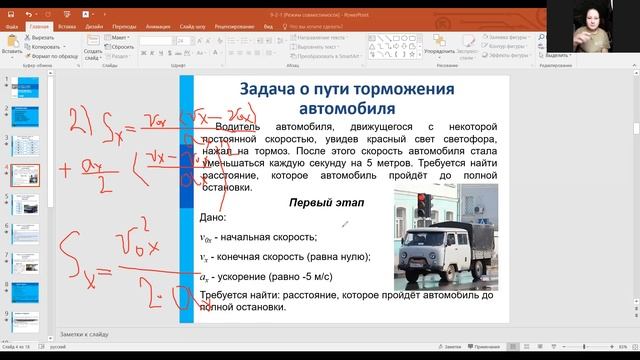
Task: Fit slide to current window icon
Action: pos(635,347)
